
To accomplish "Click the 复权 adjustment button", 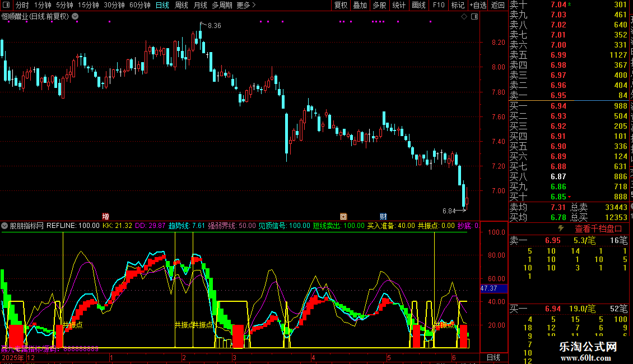I will pos(341,5).
